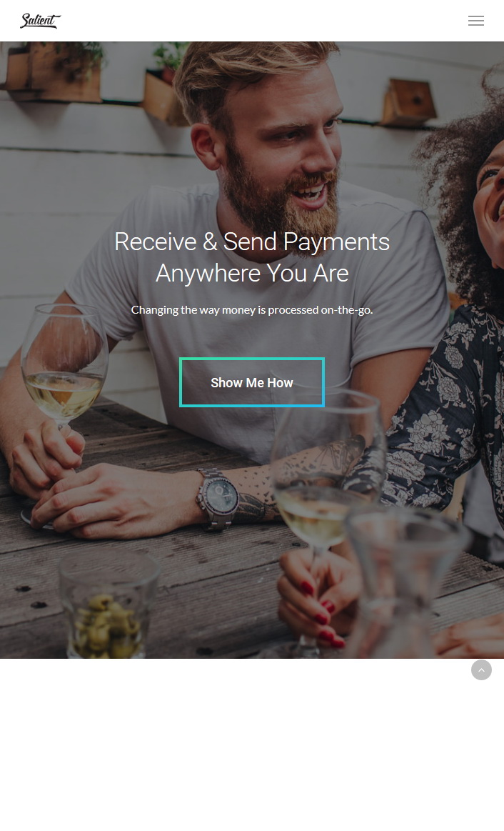Viewport: 504px width, 831px height.
Task: Click the Salient logo
Action: point(40,21)
